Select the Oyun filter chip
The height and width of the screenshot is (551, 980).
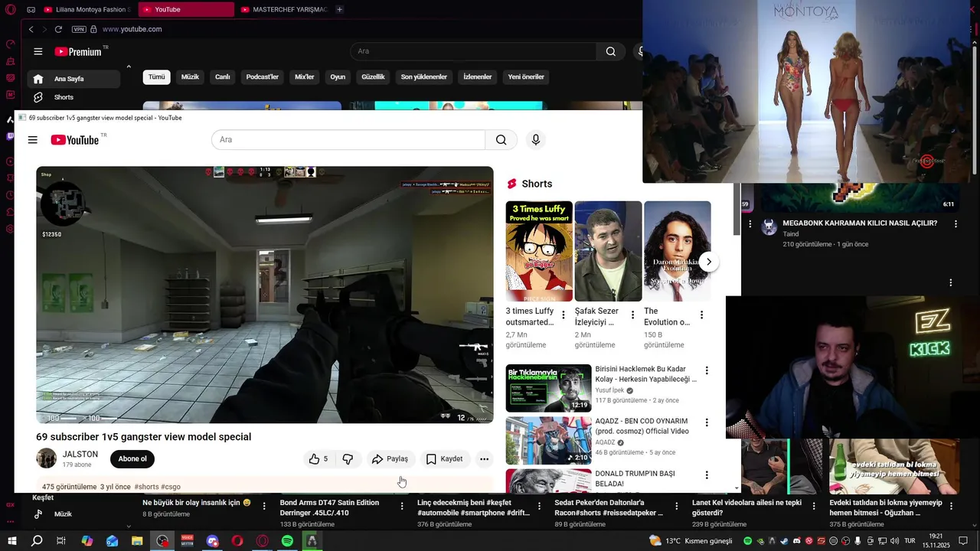338,77
